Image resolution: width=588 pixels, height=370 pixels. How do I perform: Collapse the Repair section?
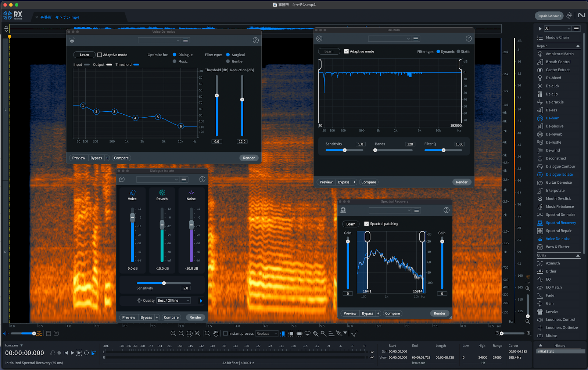click(x=578, y=46)
